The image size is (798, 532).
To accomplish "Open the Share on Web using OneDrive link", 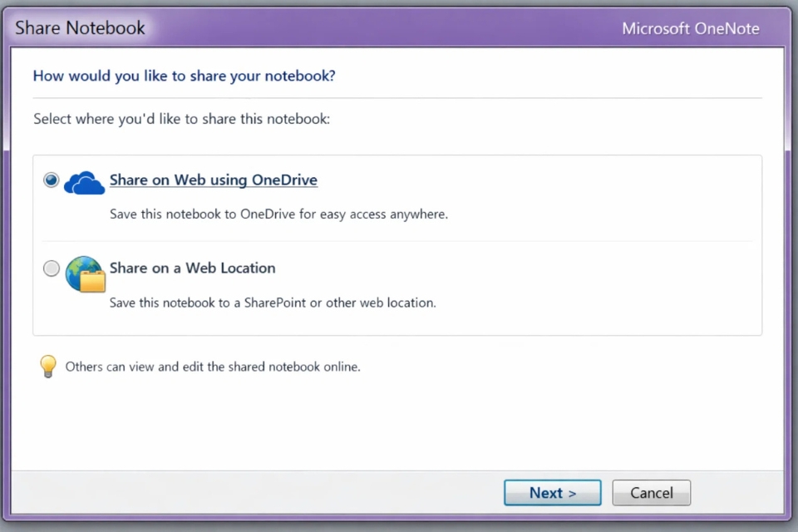I will 213,180.
